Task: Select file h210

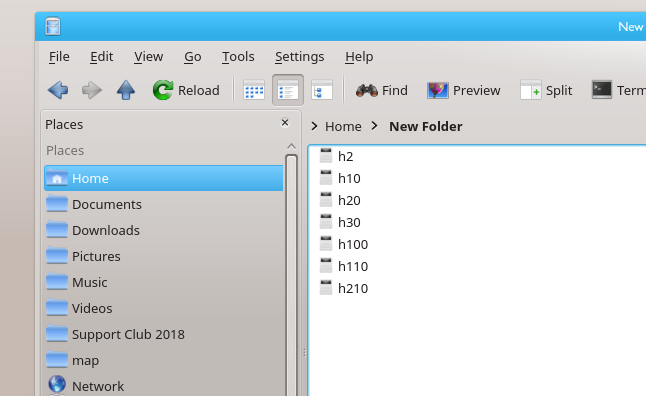Action: [353, 288]
